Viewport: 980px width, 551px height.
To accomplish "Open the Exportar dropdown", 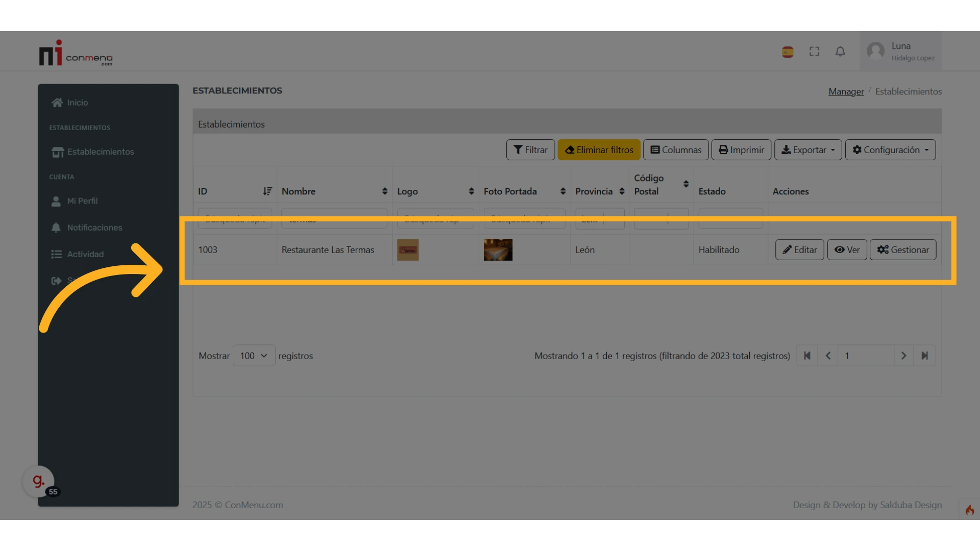I will point(807,150).
